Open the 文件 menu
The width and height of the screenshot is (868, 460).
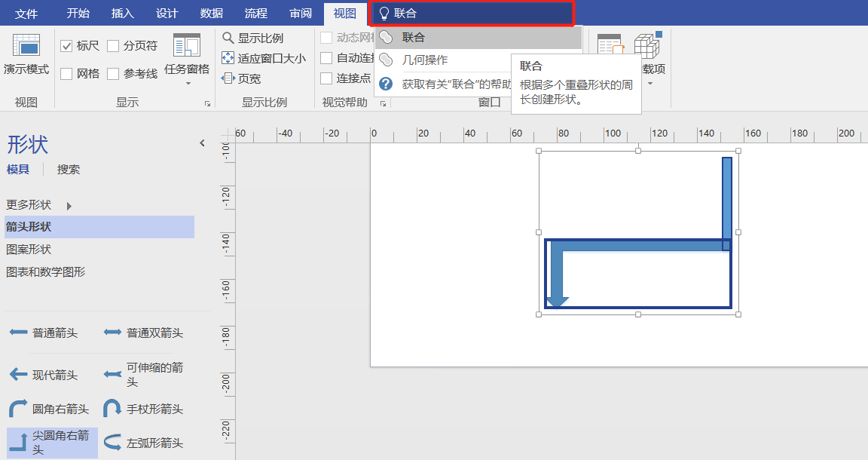[26, 13]
